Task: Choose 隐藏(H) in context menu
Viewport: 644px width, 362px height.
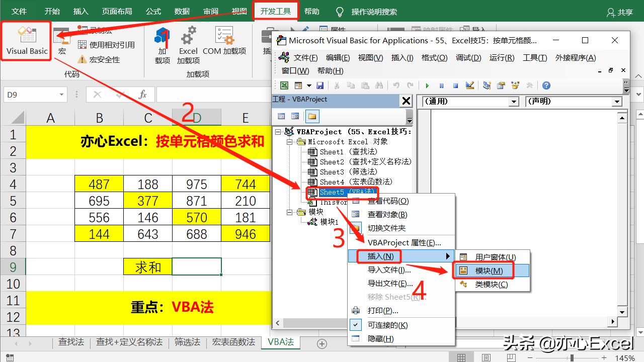Action: point(401,339)
